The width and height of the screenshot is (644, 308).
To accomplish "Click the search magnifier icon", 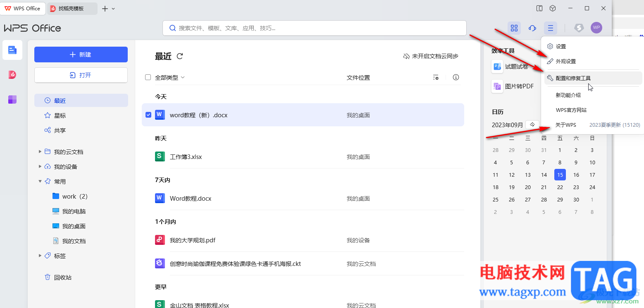I will tap(173, 28).
